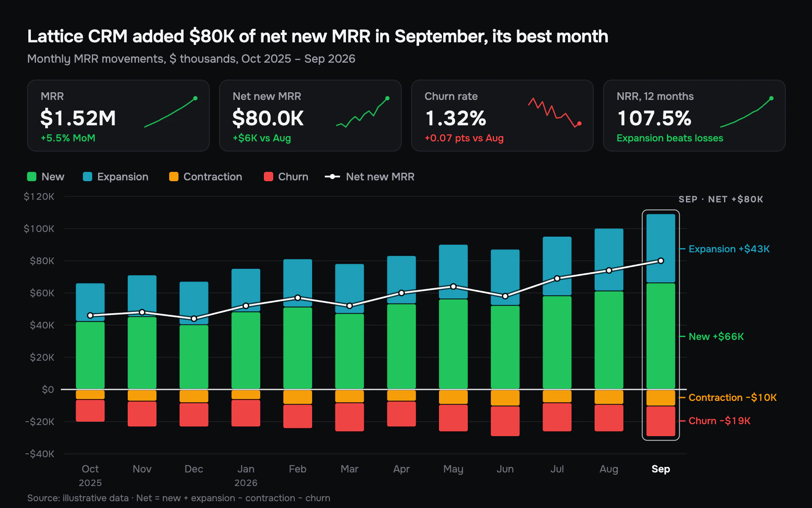Click the +$6K vs Aug text
Viewport: 812px width, 508px height.
262,138
